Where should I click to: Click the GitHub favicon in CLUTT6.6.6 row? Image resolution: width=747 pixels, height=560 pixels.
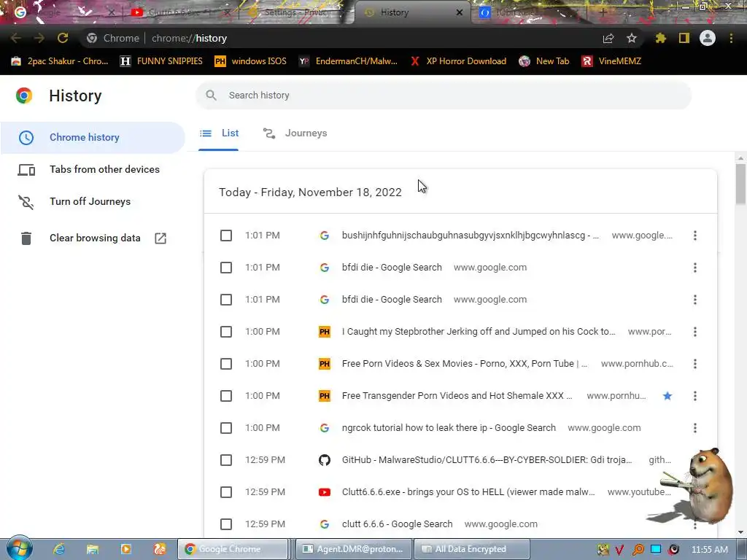325,460
